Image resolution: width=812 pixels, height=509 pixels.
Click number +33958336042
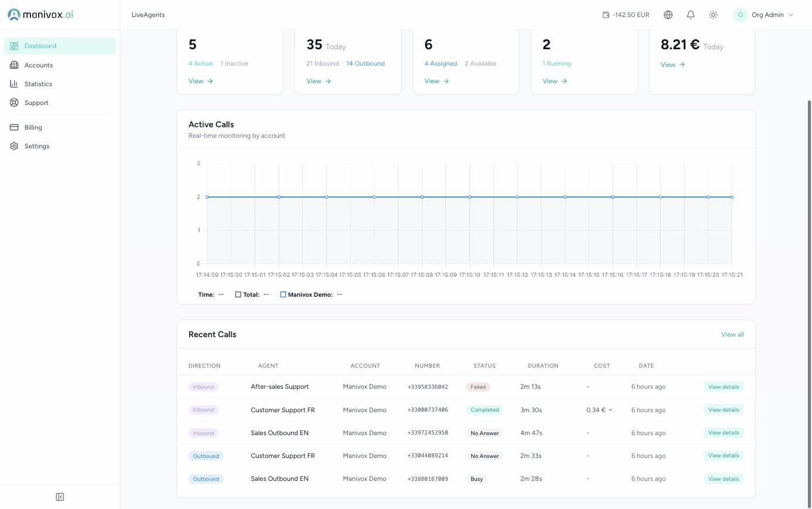[x=428, y=387]
